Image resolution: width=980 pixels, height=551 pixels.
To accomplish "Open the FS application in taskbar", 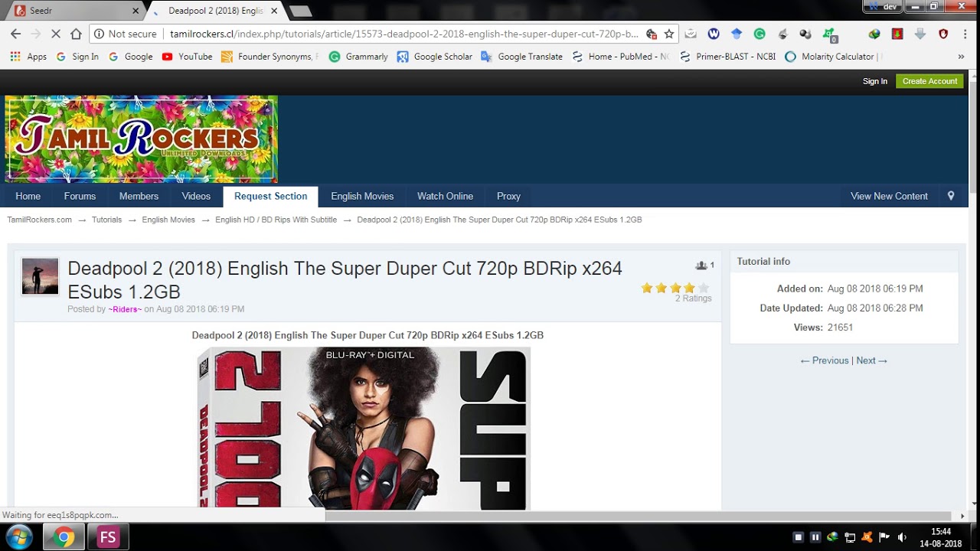I will (x=108, y=537).
